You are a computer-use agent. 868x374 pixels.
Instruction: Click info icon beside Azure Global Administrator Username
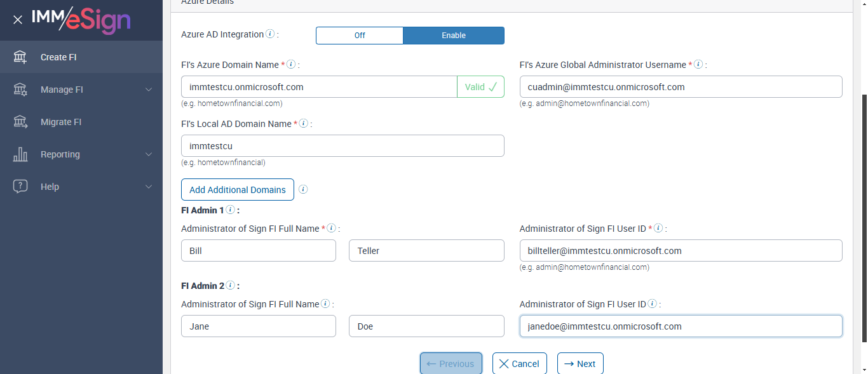(698, 65)
